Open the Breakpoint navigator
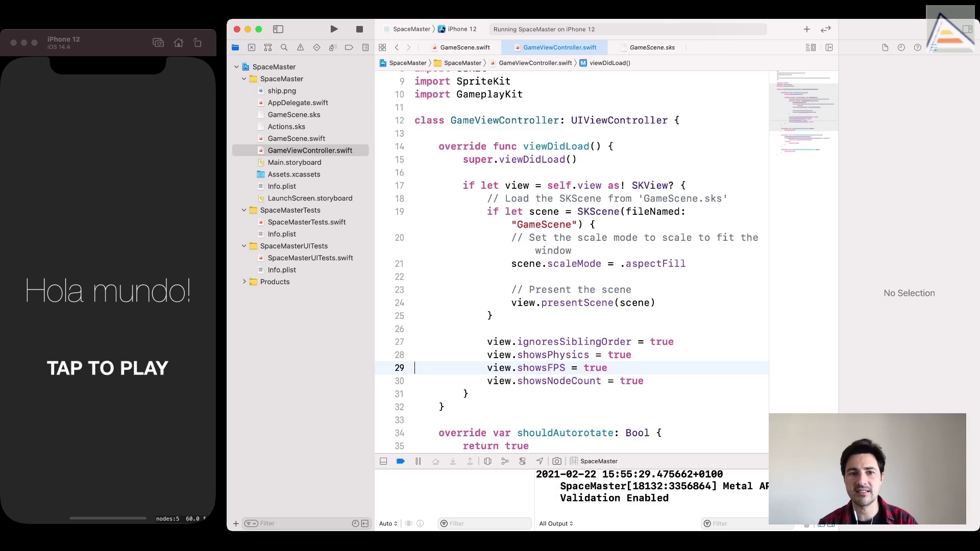 (349, 47)
